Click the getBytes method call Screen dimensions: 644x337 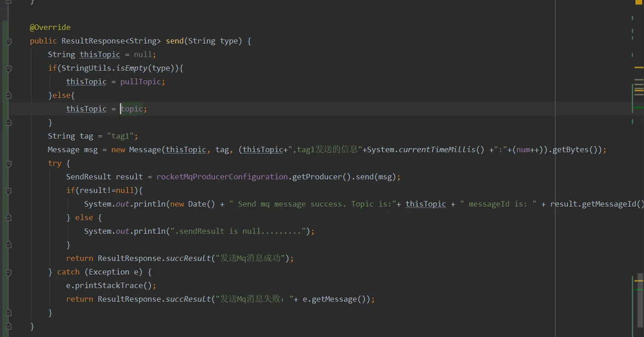pyautogui.click(x=570, y=150)
